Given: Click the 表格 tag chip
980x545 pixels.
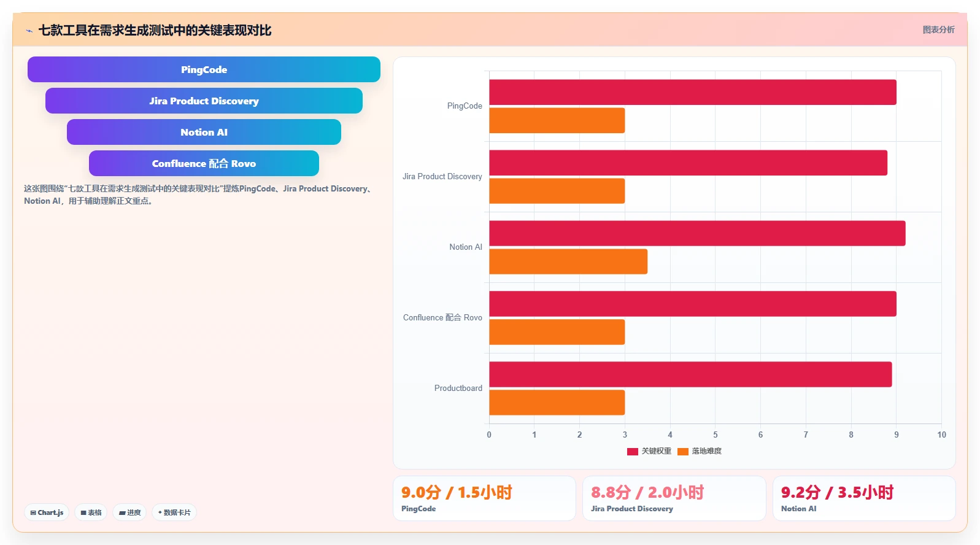Looking at the screenshot, I should click(x=91, y=512).
